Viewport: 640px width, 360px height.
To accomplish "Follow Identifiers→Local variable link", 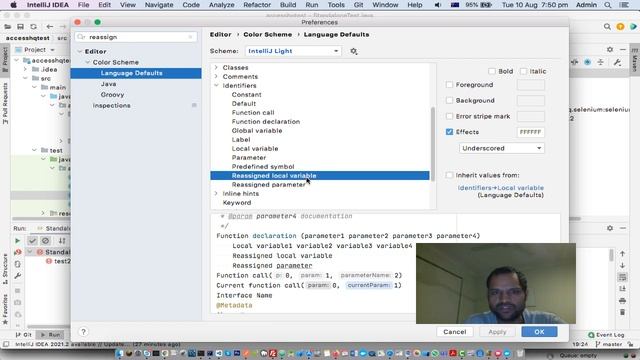I will coord(500,188).
